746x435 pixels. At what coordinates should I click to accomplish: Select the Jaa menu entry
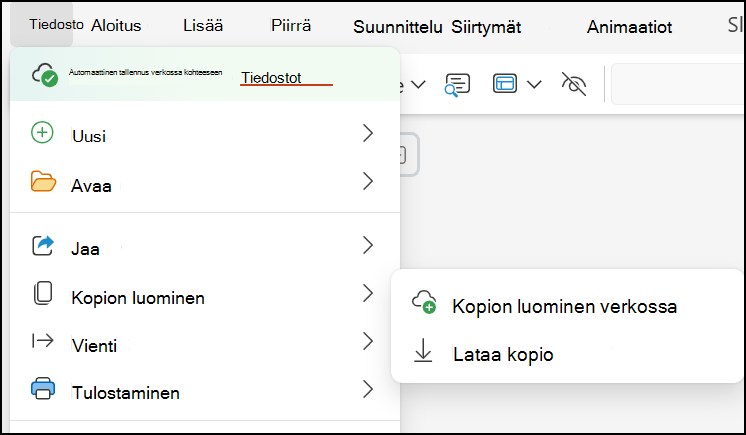pos(205,247)
